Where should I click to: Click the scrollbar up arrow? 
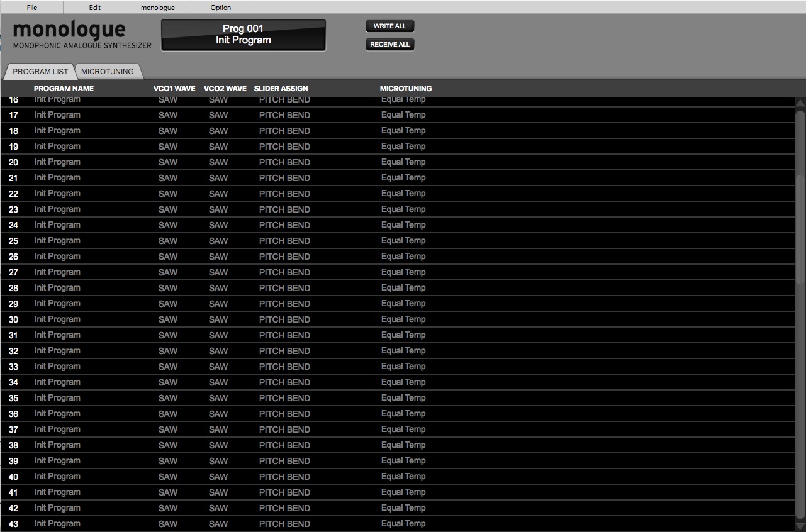coord(800,103)
